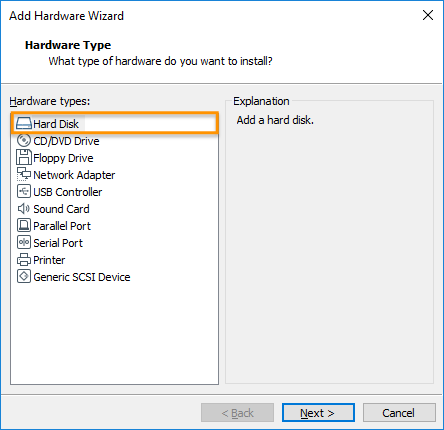The width and height of the screenshot is (444, 430).
Task: Click the Printer icon in list
Action: [24, 260]
